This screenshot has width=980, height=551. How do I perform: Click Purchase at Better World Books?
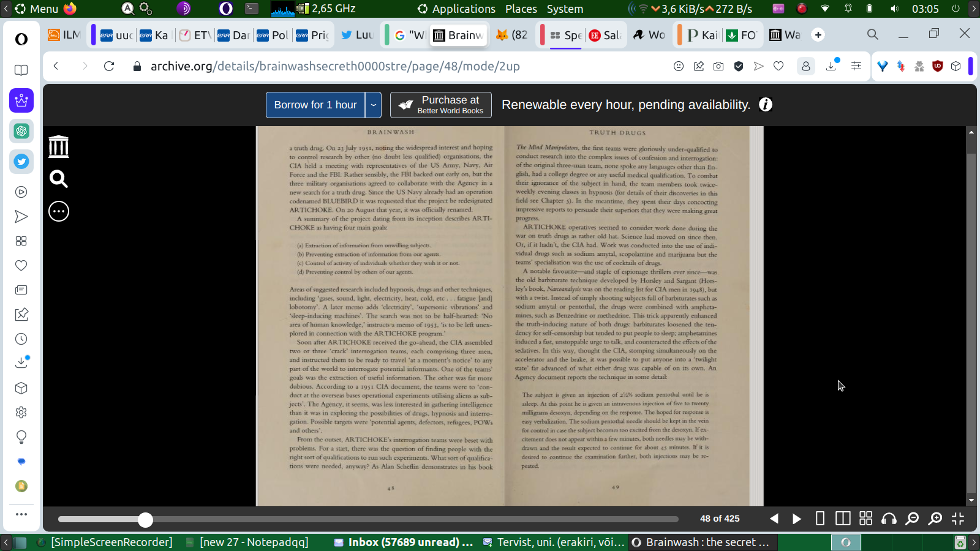pos(441,105)
